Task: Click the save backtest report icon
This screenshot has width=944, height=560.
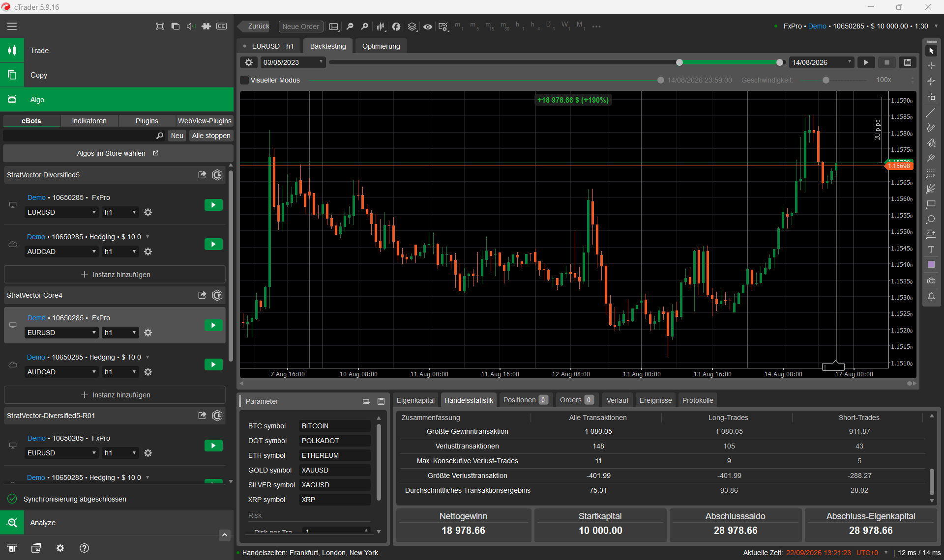Action: (908, 62)
